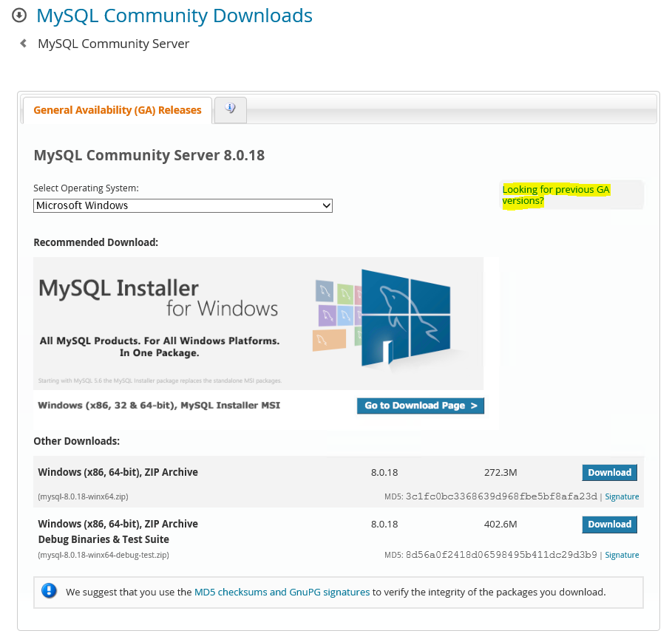Click the MySQL Installer for Windows banner

[x=259, y=324]
